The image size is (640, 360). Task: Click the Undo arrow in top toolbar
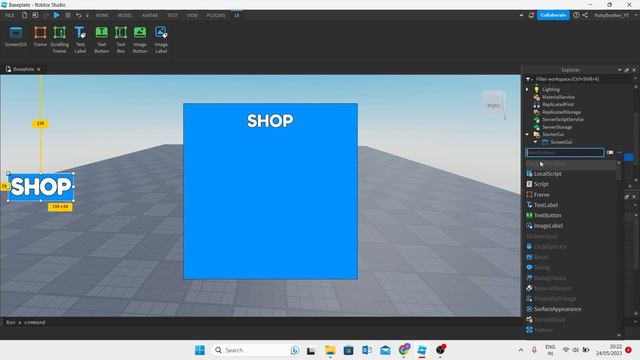(x=78, y=15)
